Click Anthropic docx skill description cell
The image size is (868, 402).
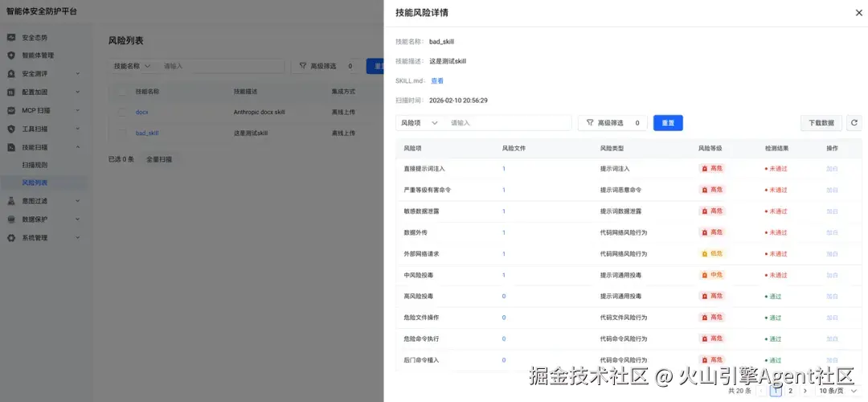(x=259, y=112)
